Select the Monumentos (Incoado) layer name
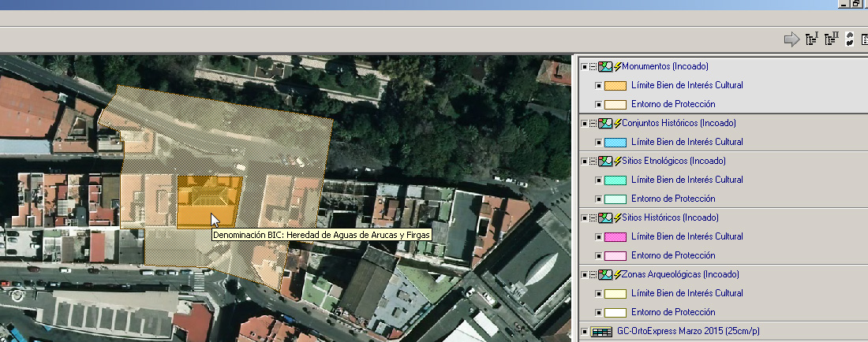Screen dimensions: 868x342 (665, 66)
